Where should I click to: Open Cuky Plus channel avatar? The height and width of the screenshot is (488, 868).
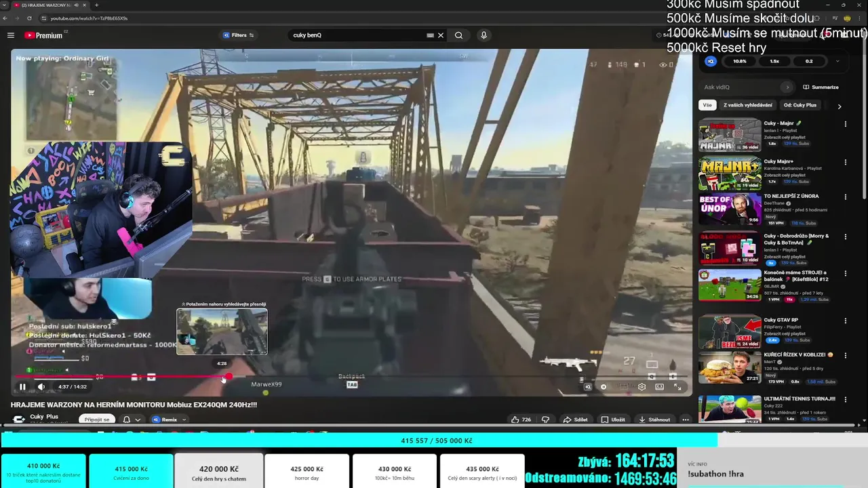19,419
